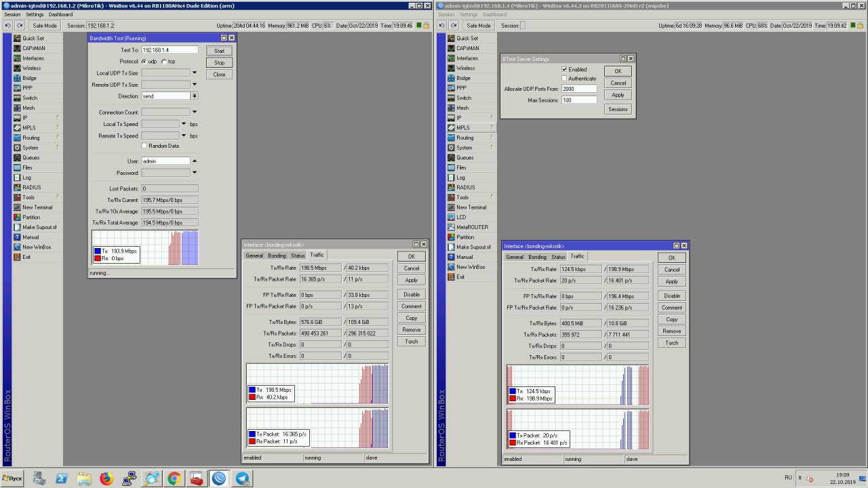Image resolution: width=868 pixels, height=488 pixels.
Task: Collapse the User field arrow
Action: (195, 161)
